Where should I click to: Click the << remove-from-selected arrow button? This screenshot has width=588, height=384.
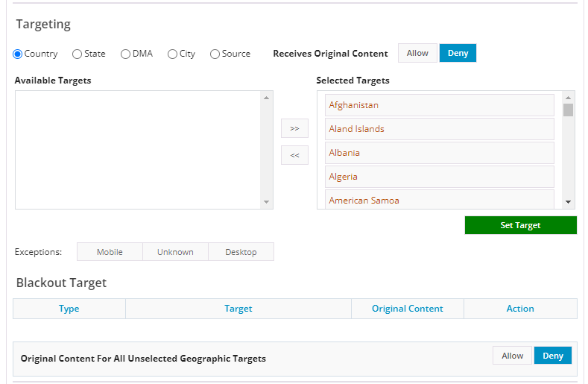click(x=294, y=155)
